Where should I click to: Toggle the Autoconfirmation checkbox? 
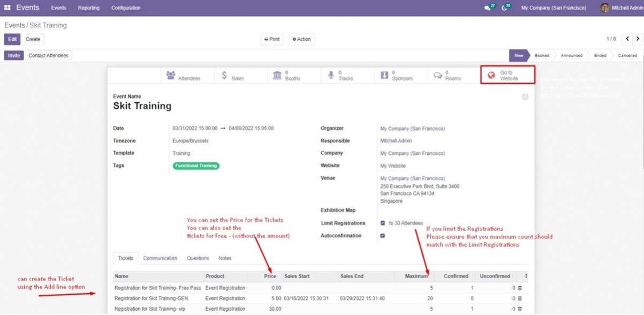tap(382, 236)
